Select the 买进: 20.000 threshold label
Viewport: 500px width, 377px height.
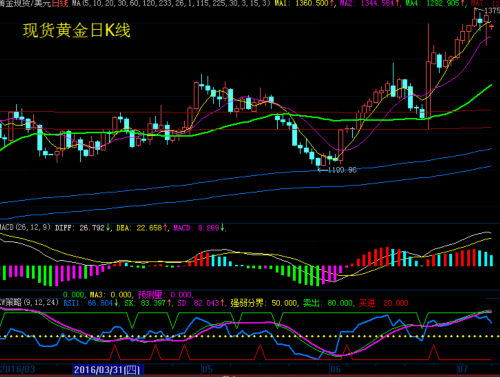[x=383, y=303]
